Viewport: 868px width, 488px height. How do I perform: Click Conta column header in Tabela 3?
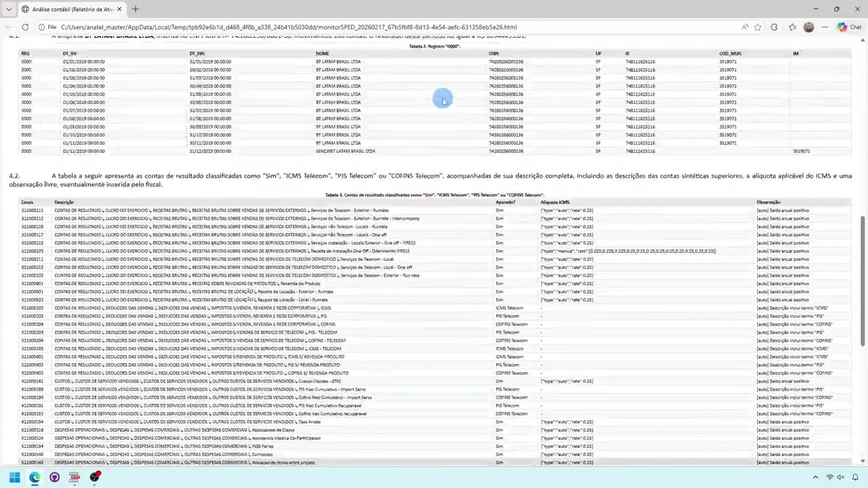[27, 202]
